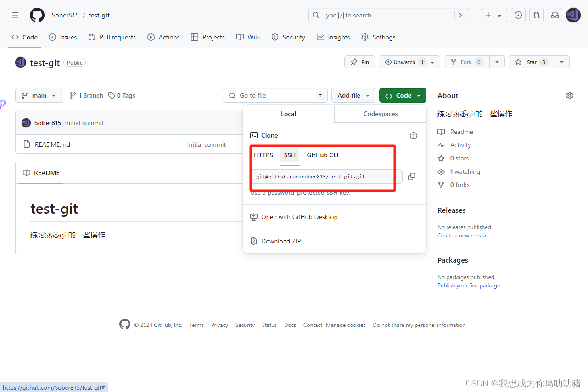Click the repository avatar next to test-git
The width and height of the screenshot is (588, 392).
pos(21,62)
